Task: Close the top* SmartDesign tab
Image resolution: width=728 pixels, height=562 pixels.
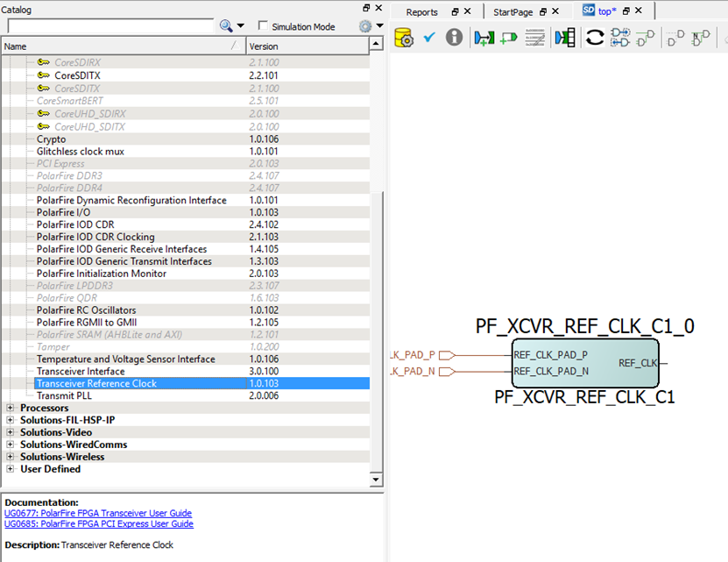Action: click(x=639, y=11)
